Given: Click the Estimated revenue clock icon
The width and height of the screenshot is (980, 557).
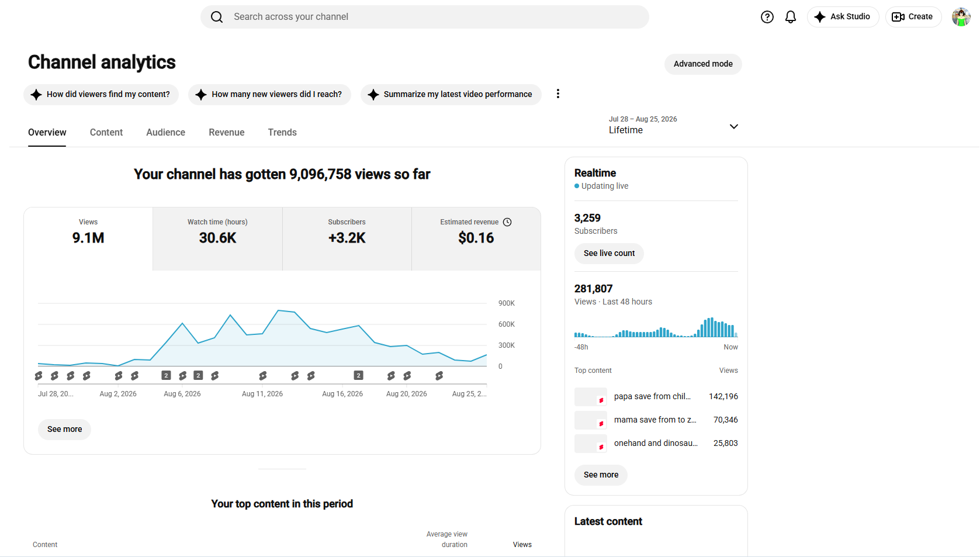Looking at the screenshot, I should tap(507, 222).
